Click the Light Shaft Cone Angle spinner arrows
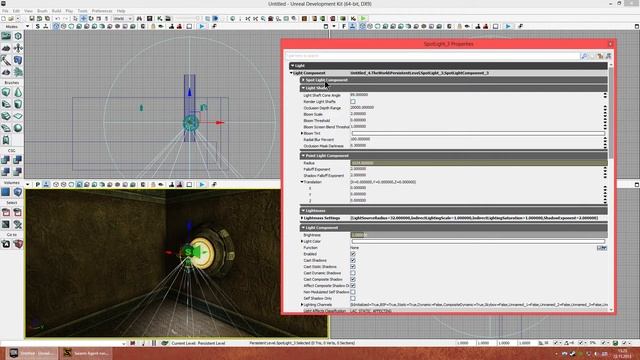 pos(605,95)
